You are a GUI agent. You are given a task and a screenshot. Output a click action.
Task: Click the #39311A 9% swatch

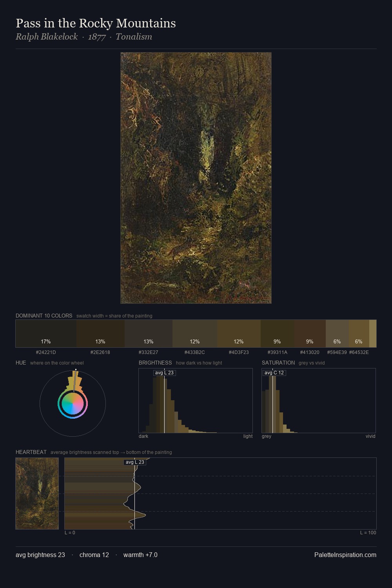pyautogui.click(x=278, y=334)
